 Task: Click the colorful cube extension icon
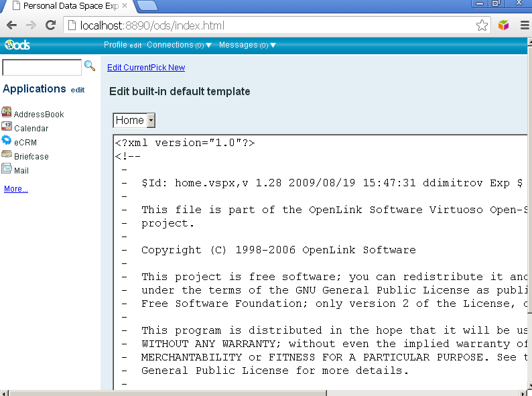point(503,25)
